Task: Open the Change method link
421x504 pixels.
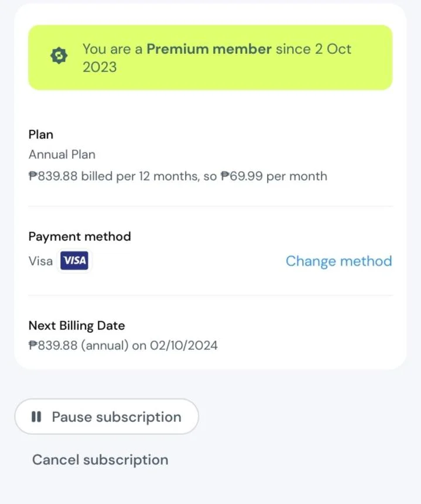Action: click(x=339, y=261)
